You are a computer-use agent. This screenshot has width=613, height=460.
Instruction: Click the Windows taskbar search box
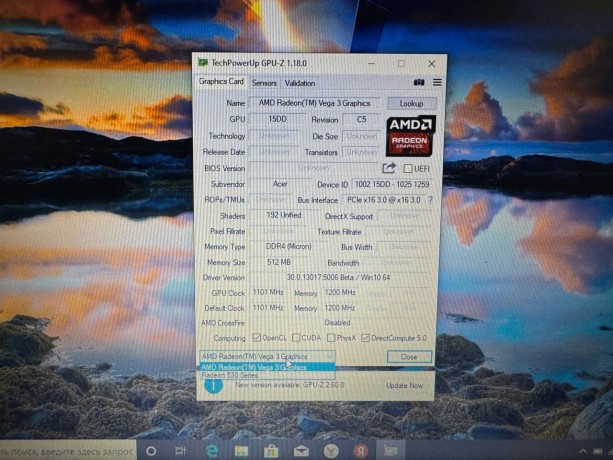[67, 451]
